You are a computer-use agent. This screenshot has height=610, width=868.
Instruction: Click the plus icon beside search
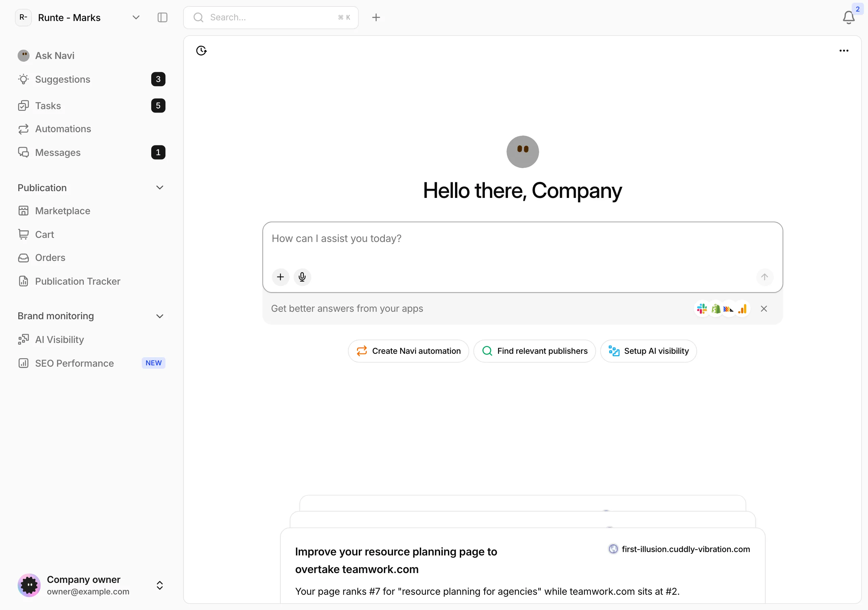[376, 17]
